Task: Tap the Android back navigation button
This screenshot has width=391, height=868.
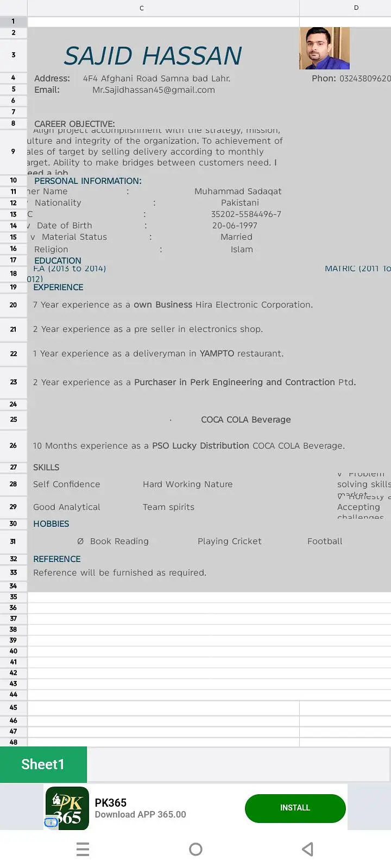Action: click(x=307, y=849)
